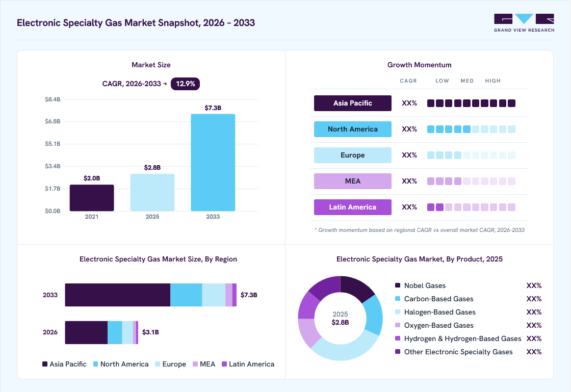Click the growth momentum footnote text
The height and width of the screenshot is (392, 571).
pyautogui.click(x=420, y=230)
